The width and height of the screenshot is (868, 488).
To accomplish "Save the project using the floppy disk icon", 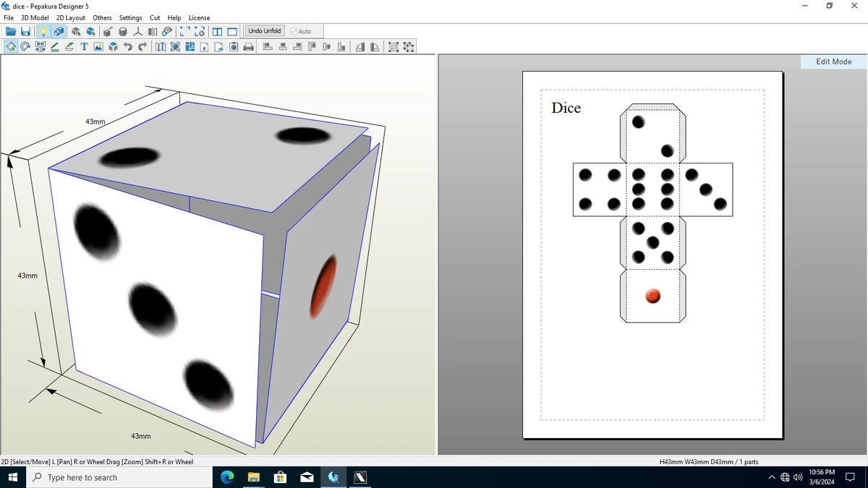I will [x=25, y=31].
